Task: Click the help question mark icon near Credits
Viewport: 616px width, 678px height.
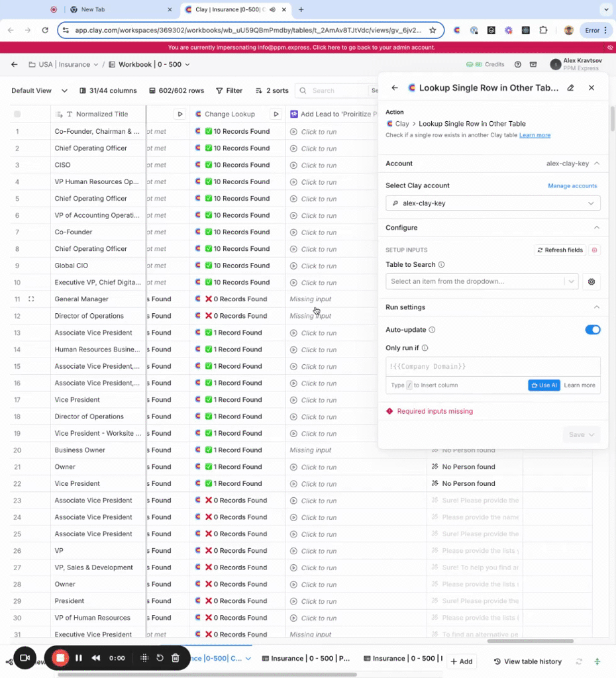Action: click(517, 64)
